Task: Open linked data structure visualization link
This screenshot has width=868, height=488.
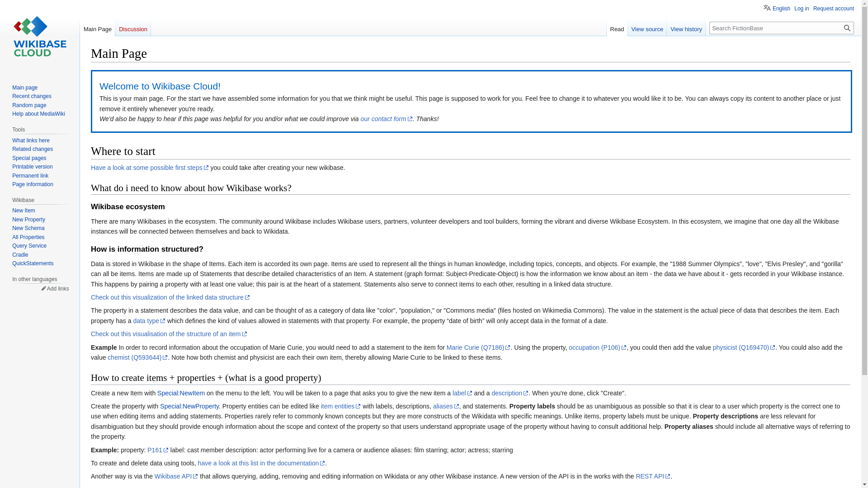Action: pos(170,297)
